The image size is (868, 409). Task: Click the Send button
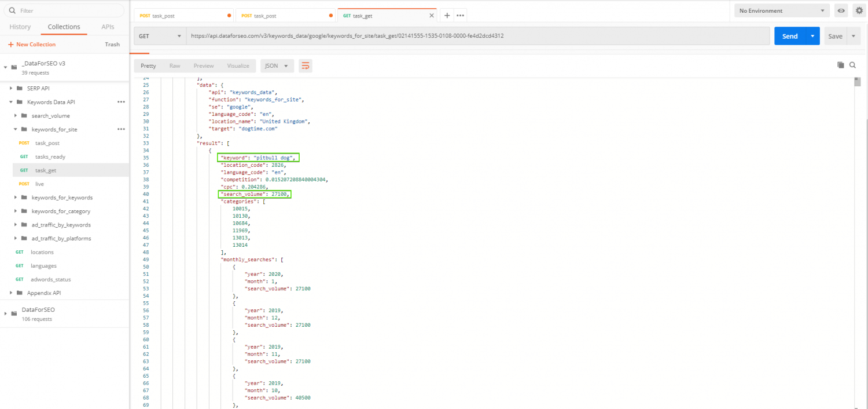[789, 35]
